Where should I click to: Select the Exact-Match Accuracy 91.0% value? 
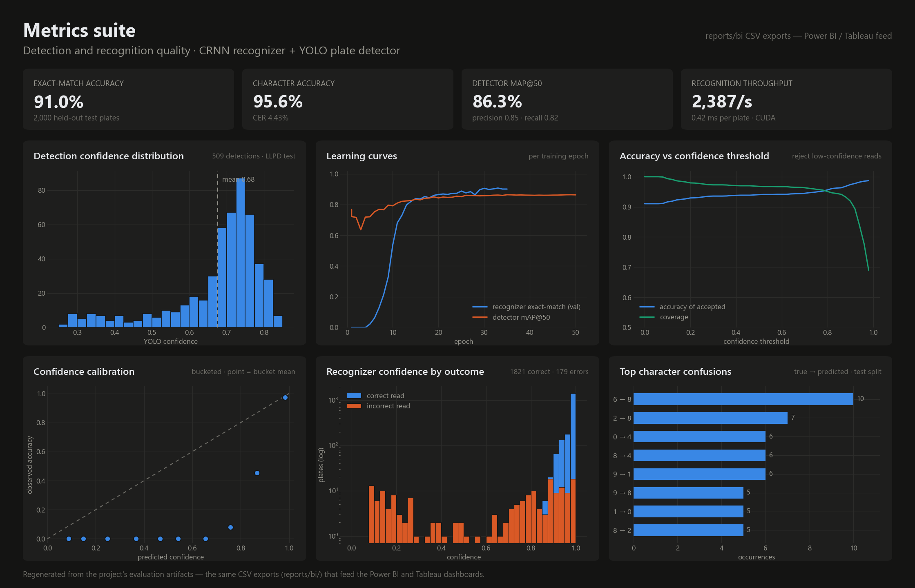(59, 102)
